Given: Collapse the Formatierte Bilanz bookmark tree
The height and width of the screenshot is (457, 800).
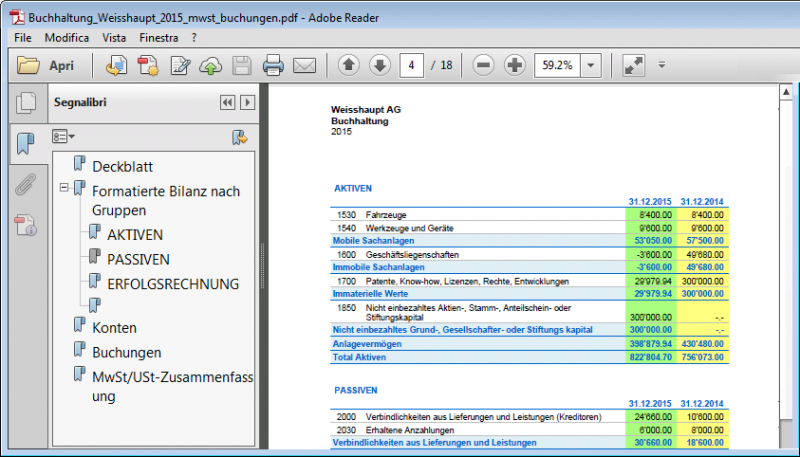Looking at the screenshot, I should click(64, 188).
